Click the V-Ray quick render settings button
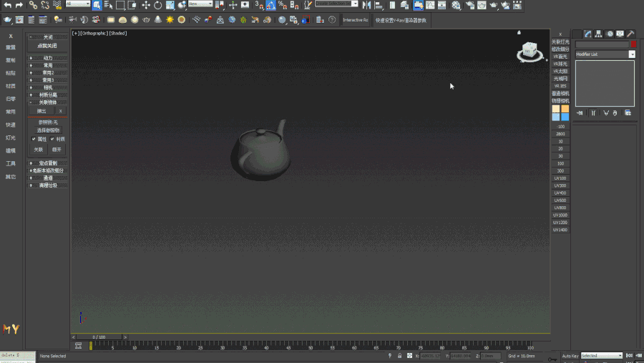Viewport: 644px width, 363px height. pos(401,20)
